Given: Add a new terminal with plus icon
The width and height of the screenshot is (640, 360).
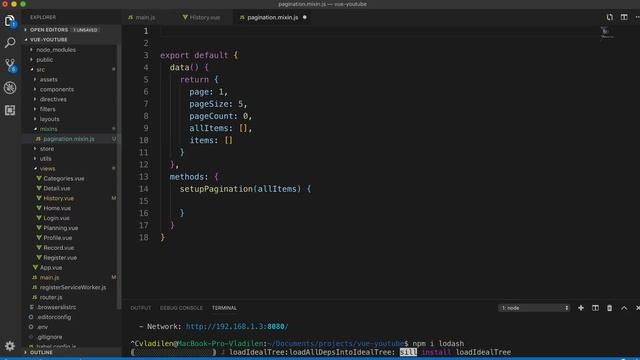Looking at the screenshot, I should [581, 308].
